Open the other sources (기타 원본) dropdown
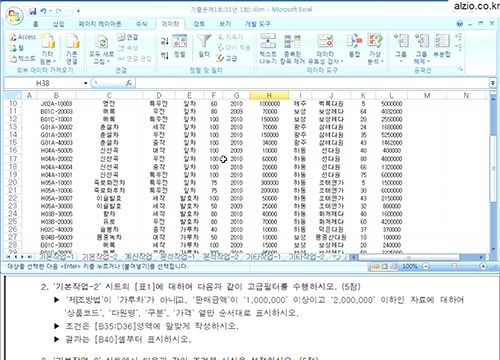500x360 pixels. tap(48, 49)
